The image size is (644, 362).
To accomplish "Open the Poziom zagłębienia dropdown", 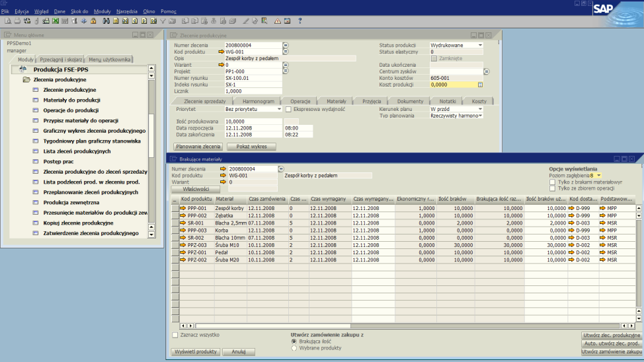I will [599, 175].
